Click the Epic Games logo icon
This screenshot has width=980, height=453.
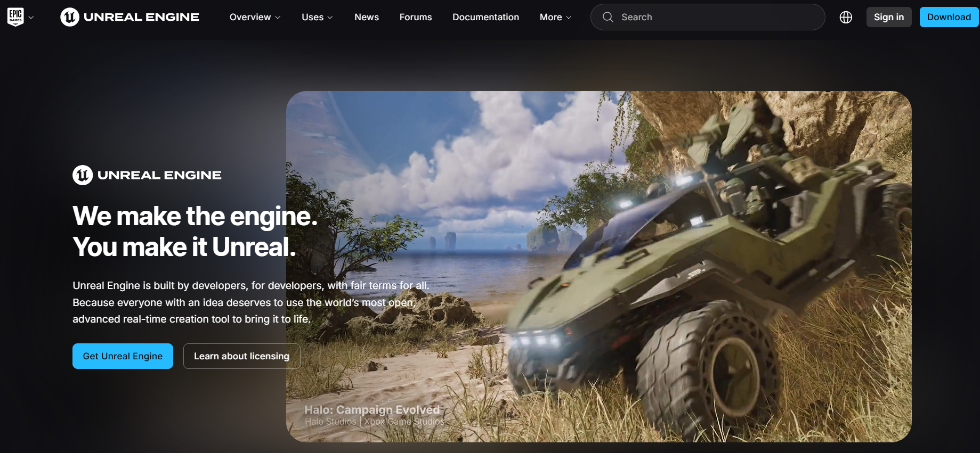tap(15, 17)
